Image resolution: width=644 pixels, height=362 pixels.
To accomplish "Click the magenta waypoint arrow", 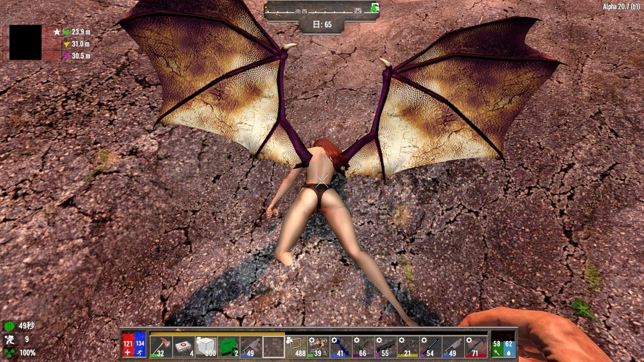I will click(x=67, y=56).
